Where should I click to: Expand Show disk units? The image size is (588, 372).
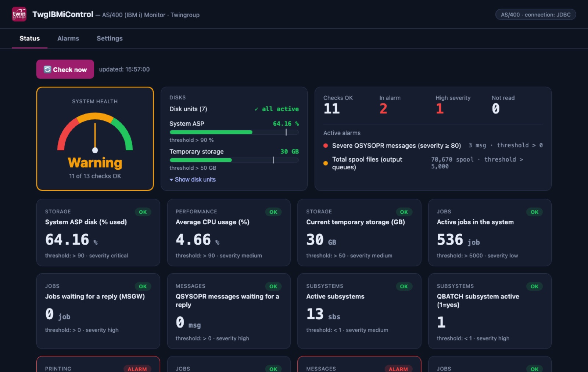[193, 180]
